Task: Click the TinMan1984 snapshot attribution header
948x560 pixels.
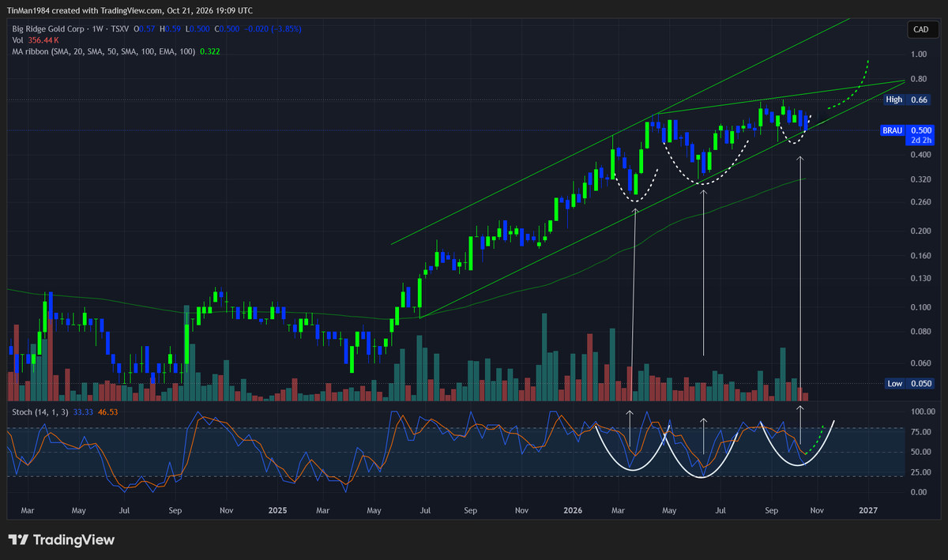Action: coord(130,10)
